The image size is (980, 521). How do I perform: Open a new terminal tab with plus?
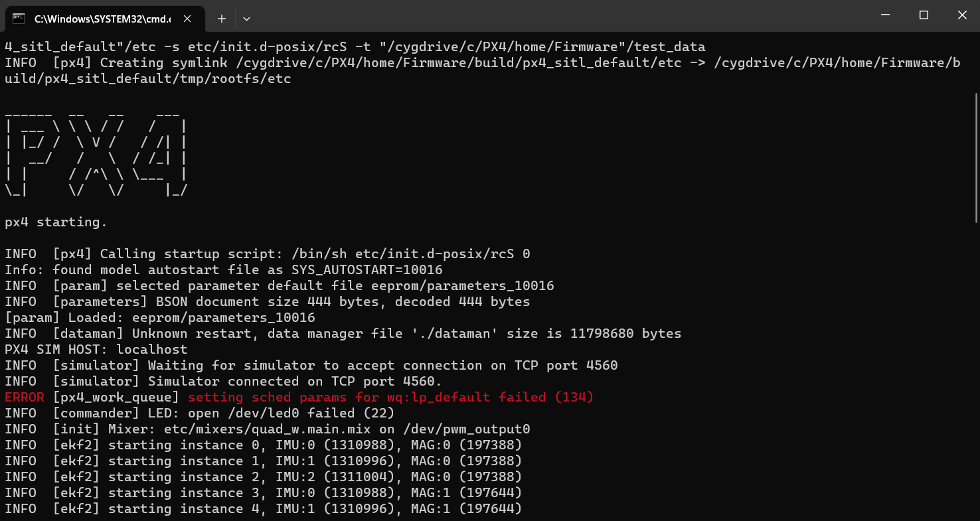222,19
